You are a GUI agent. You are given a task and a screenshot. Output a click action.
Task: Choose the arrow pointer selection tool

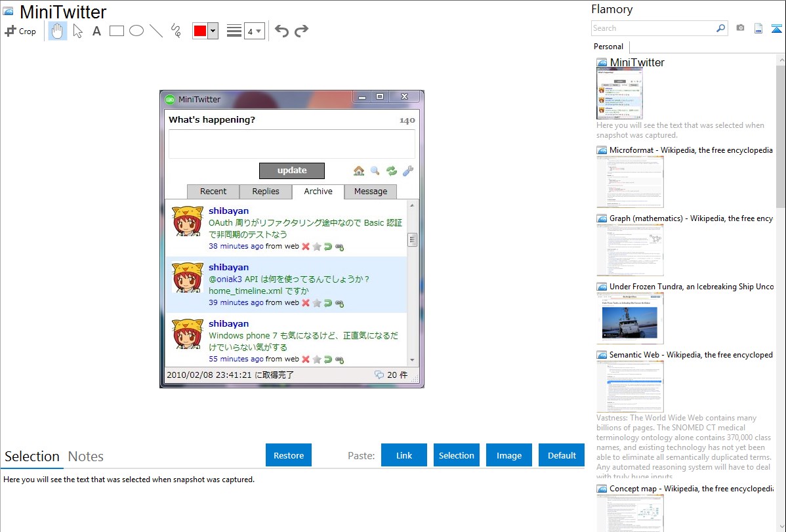click(77, 31)
